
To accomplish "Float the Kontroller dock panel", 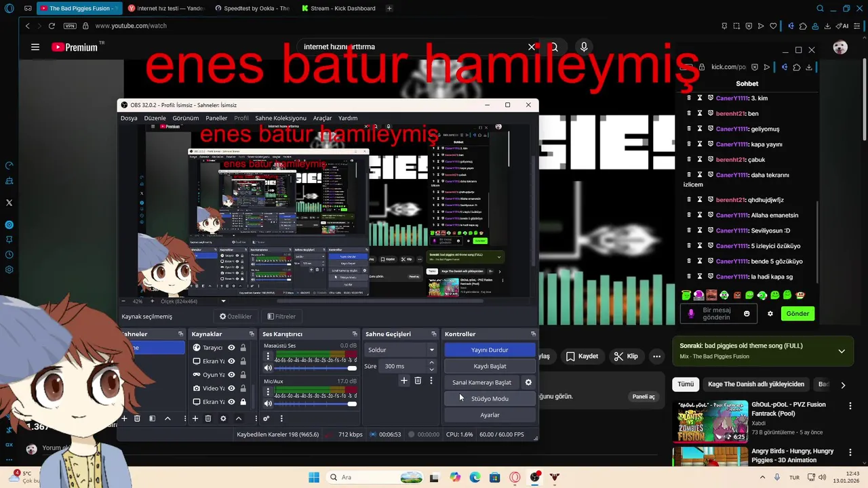I will pyautogui.click(x=533, y=334).
